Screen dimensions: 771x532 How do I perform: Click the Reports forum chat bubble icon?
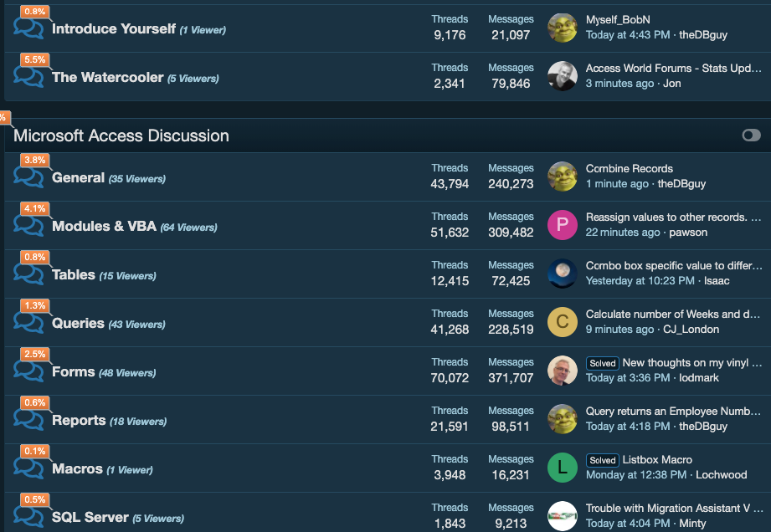tap(29, 421)
